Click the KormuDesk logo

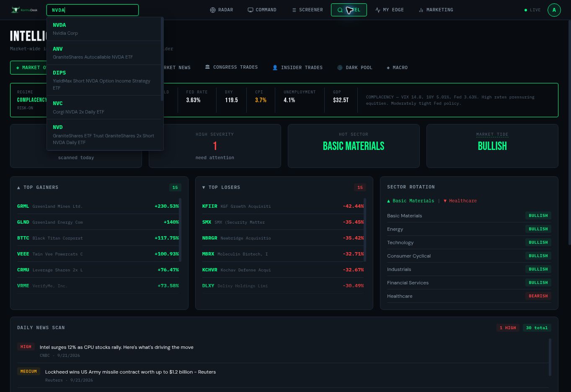click(x=24, y=10)
